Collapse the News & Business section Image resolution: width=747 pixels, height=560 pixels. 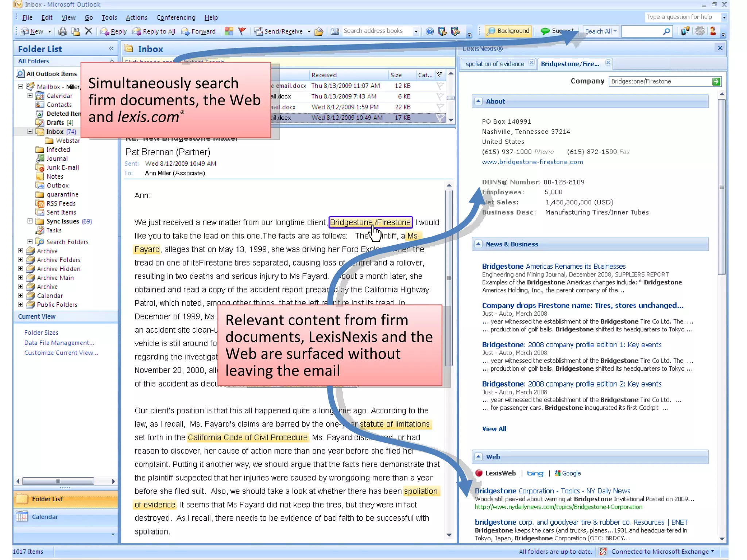pos(478,244)
